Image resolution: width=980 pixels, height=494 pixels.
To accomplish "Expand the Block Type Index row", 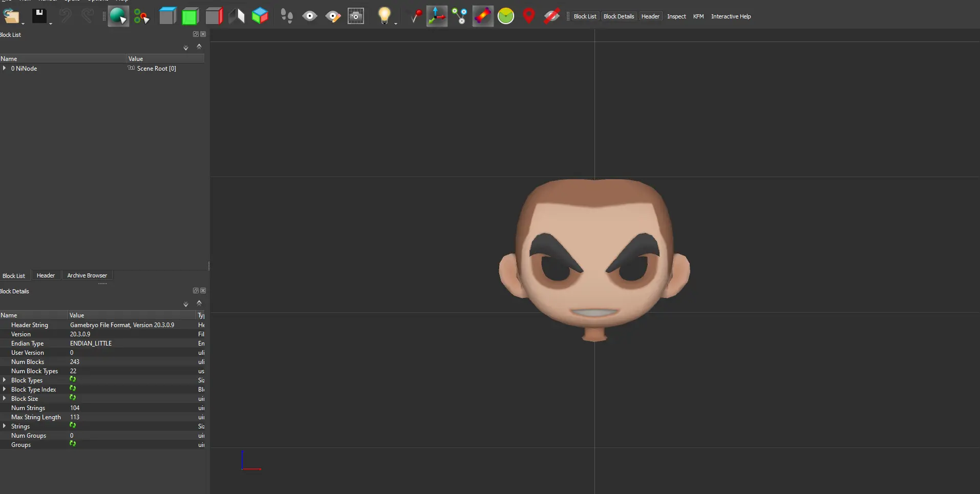I will point(5,389).
